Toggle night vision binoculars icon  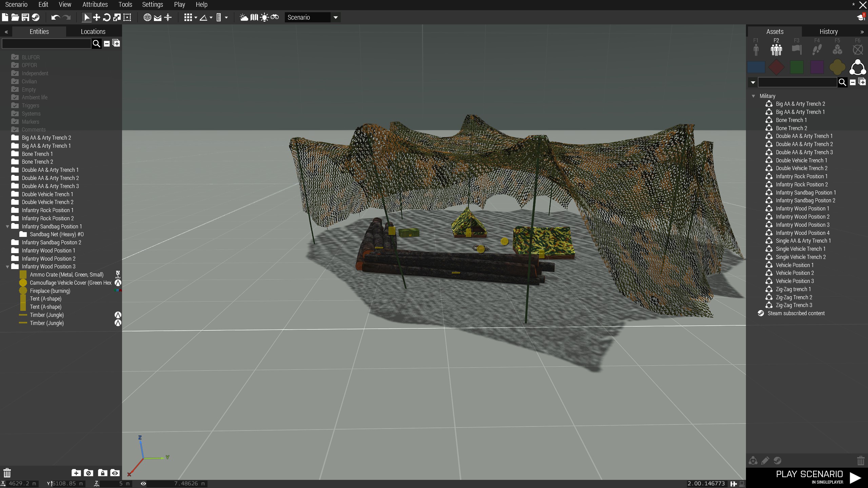tap(275, 17)
